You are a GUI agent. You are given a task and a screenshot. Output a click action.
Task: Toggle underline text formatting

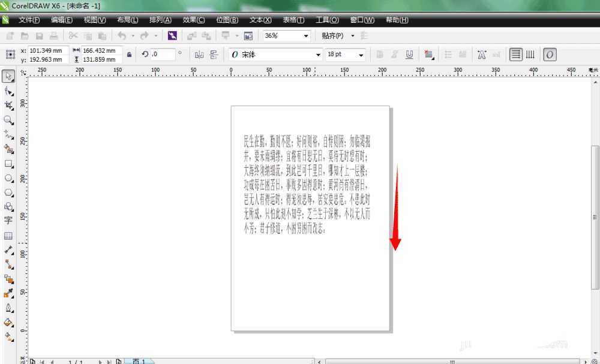pos(409,55)
